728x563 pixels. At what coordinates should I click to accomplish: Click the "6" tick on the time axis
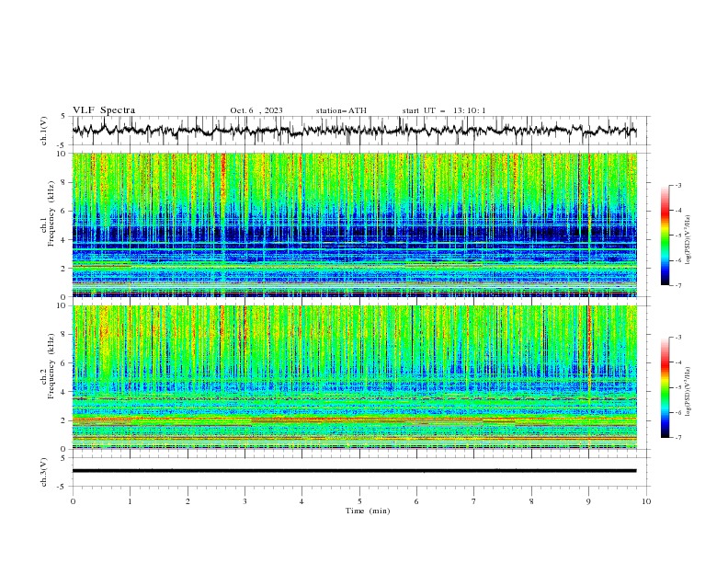tap(416, 501)
